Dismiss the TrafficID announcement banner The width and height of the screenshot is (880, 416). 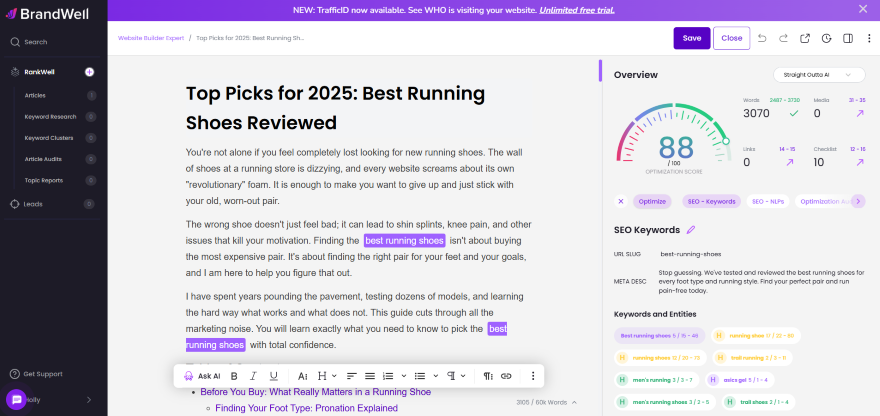coord(863,9)
